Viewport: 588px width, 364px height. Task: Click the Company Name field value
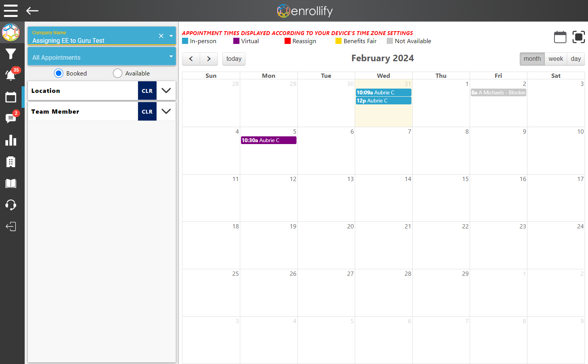[68, 40]
